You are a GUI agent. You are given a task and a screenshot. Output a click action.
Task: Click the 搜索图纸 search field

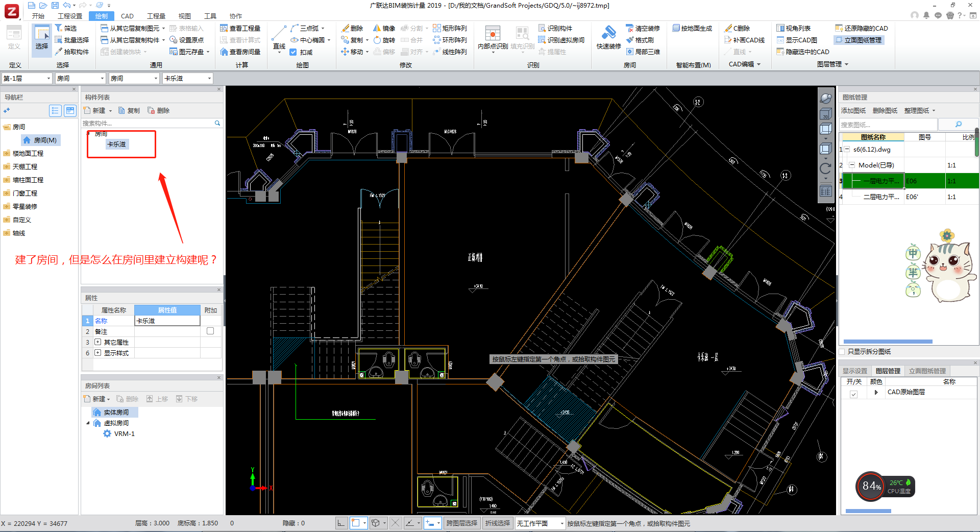(x=889, y=125)
